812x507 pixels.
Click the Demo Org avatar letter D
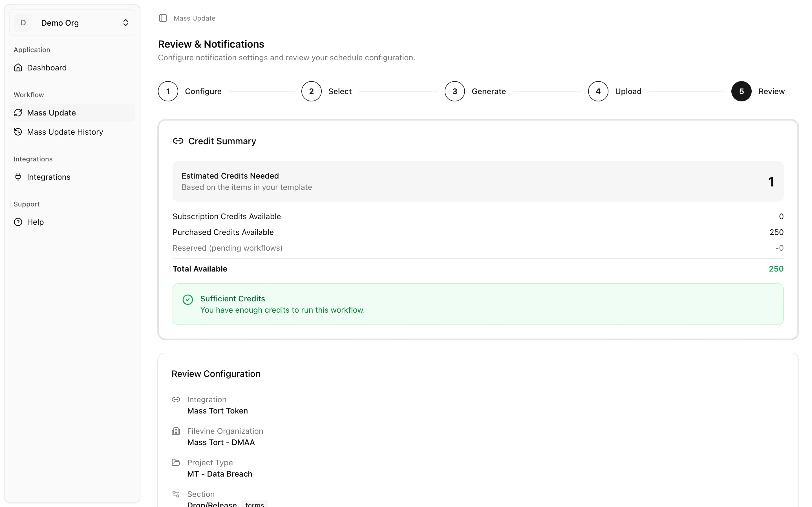tap(23, 23)
